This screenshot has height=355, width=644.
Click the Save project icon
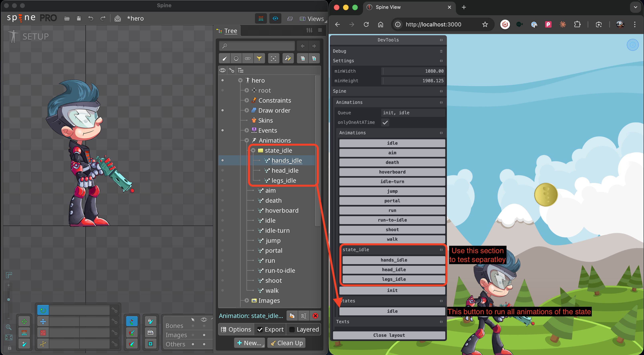pyautogui.click(x=78, y=18)
